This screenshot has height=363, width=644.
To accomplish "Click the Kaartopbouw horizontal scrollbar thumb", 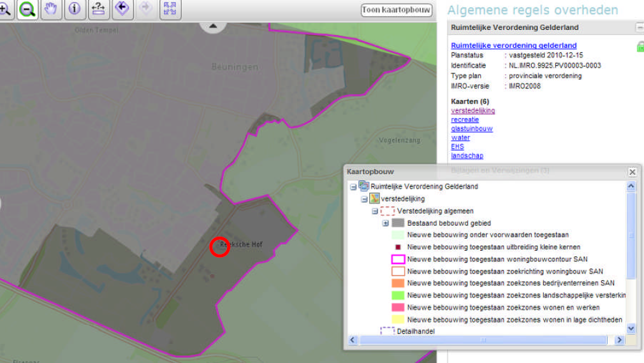I will point(483,340).
